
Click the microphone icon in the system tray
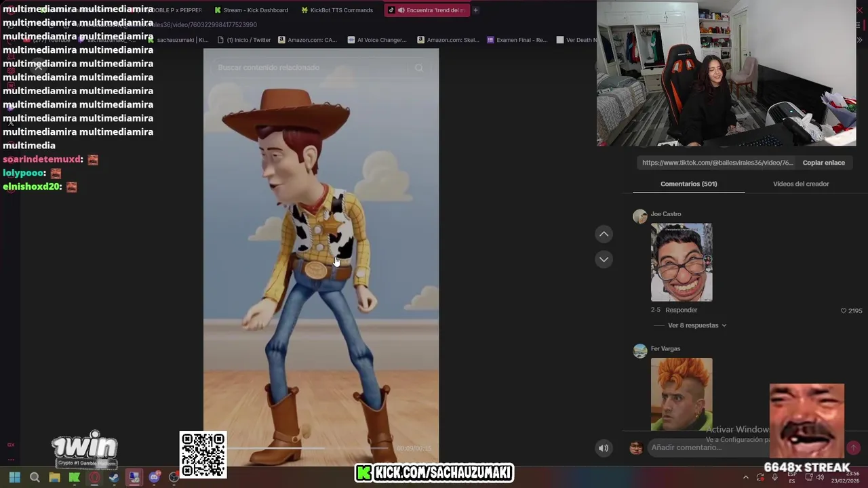pos(775,477)
